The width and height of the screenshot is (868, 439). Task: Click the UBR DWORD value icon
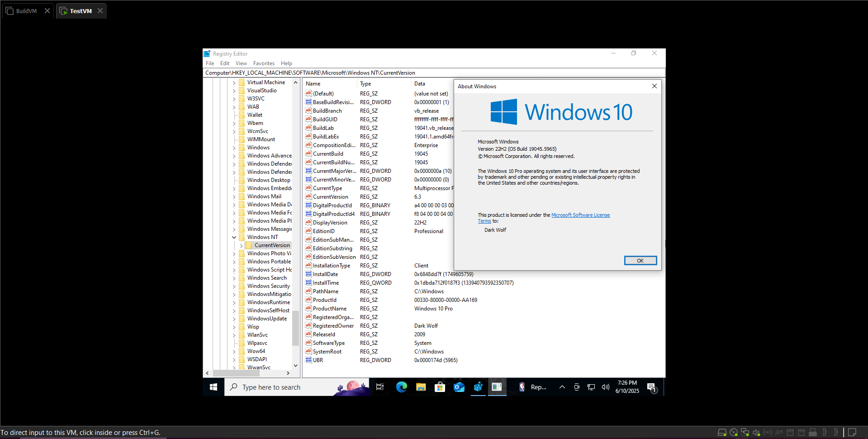click(x=308, y=360)
